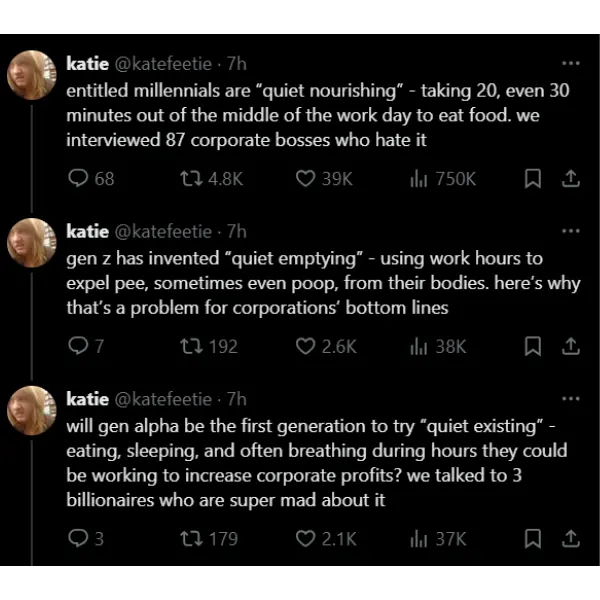
Task: View analytics for quiet emptying tweet
Action: 419,347
